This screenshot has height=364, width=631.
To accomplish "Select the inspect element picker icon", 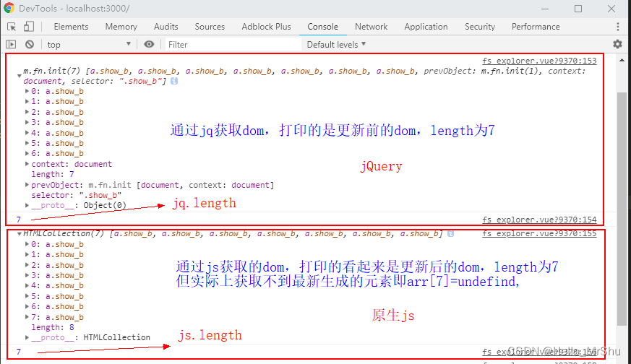I will pyautogui.click(x=12, y=27).
